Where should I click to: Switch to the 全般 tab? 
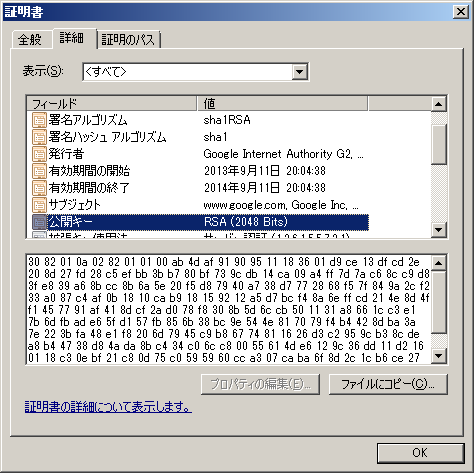(x=30, y=40)
